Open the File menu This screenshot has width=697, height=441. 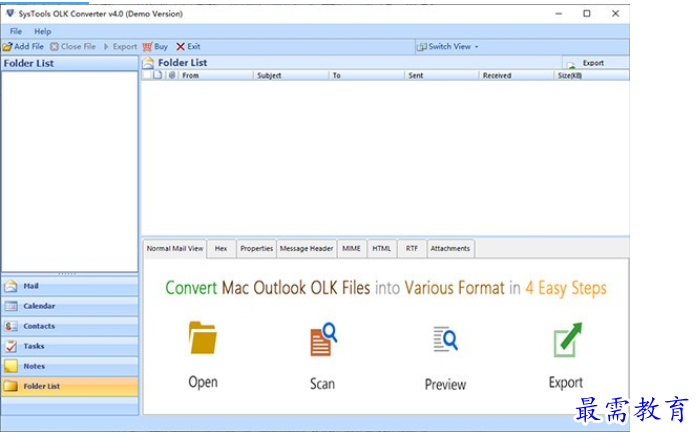[x=16, y=31]
